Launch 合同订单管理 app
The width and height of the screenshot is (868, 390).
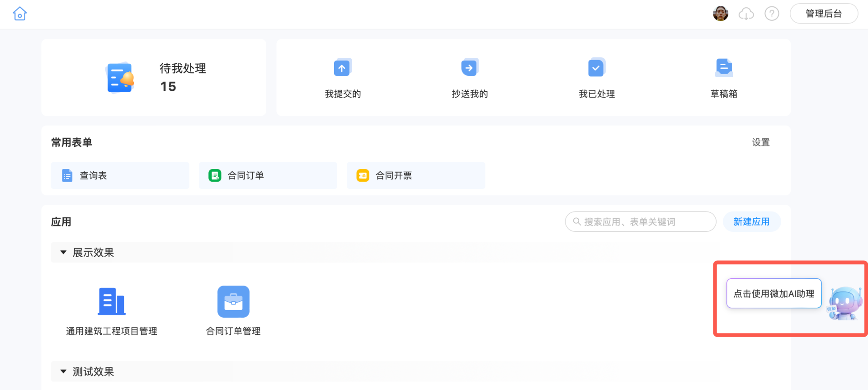click(x=233, y=301)
